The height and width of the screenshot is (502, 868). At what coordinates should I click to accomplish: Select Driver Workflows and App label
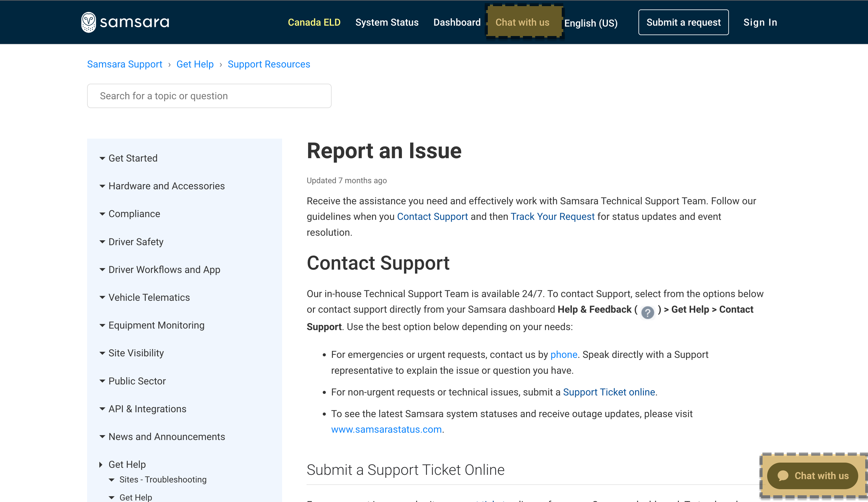click(164, 270)
